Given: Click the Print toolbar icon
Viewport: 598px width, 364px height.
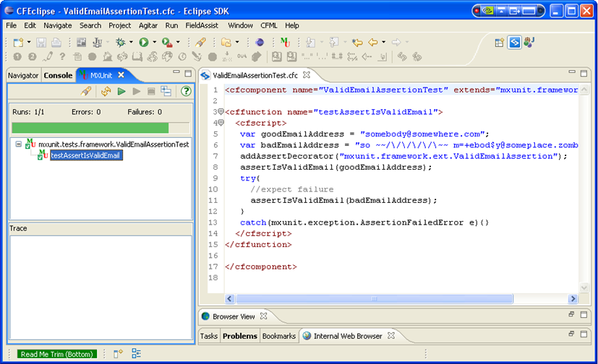Looking at the screenshot, I should pyautogui.click(x=56, y=43).
